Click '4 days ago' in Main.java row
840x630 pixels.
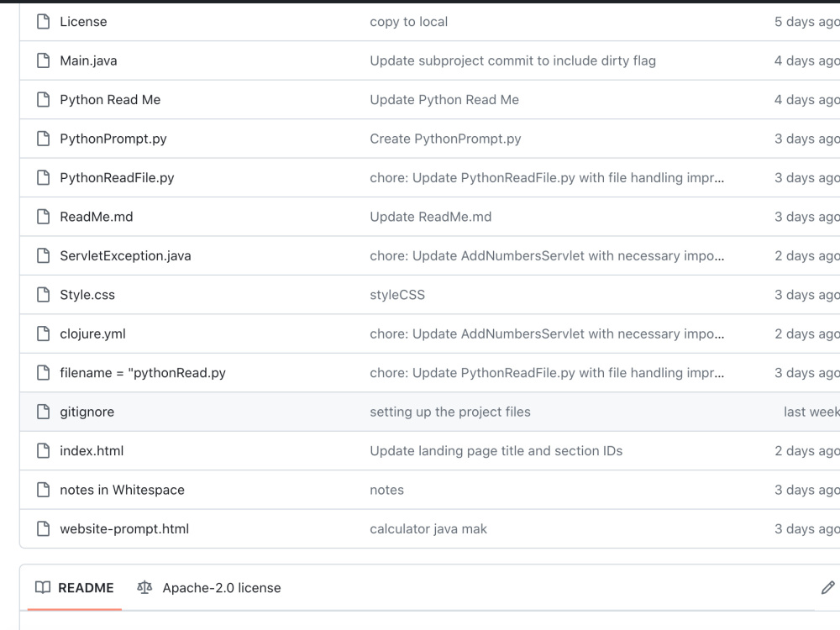click(806, 60)
